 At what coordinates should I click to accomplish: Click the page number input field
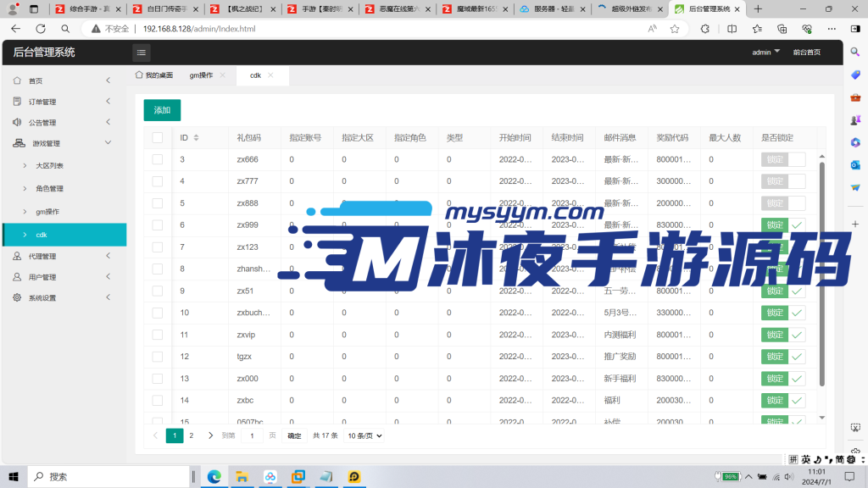point(252,435)
